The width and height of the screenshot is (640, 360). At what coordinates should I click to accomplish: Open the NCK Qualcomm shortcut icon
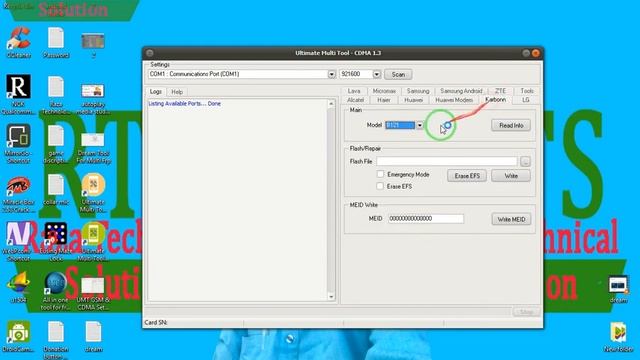click(x=18, y=94)
